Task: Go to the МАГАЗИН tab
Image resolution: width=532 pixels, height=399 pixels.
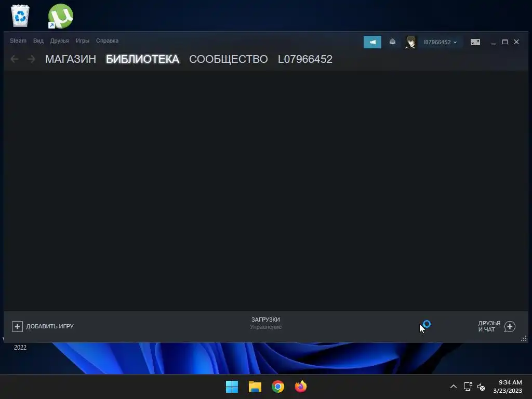Action: (x=71, y=59)
